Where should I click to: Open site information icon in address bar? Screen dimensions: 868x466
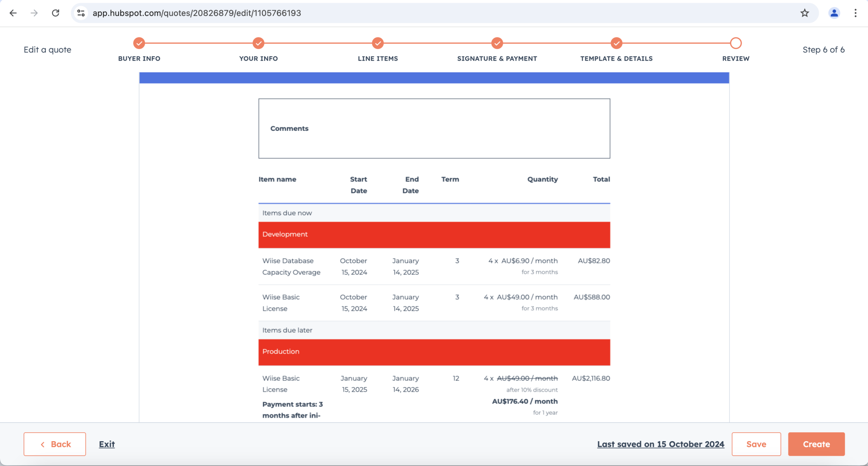81,13
